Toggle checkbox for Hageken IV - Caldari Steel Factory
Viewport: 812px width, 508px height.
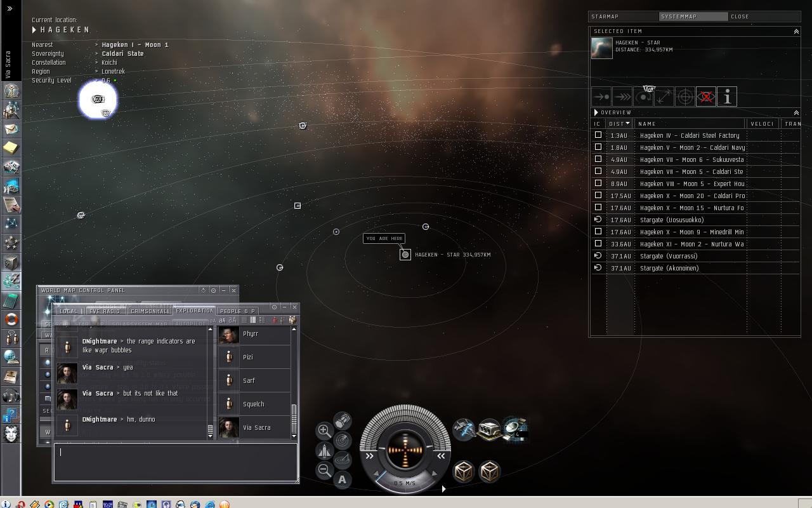point(598,135)
